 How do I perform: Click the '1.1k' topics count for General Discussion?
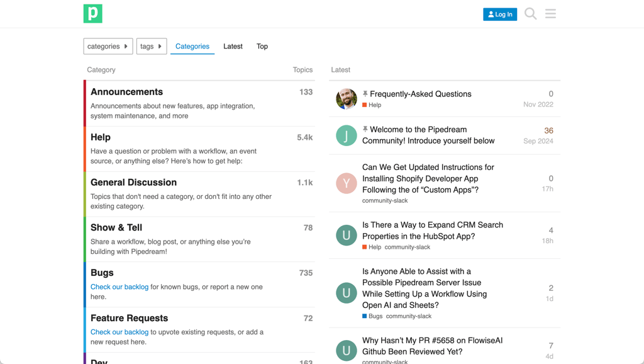tap(305, 183)
